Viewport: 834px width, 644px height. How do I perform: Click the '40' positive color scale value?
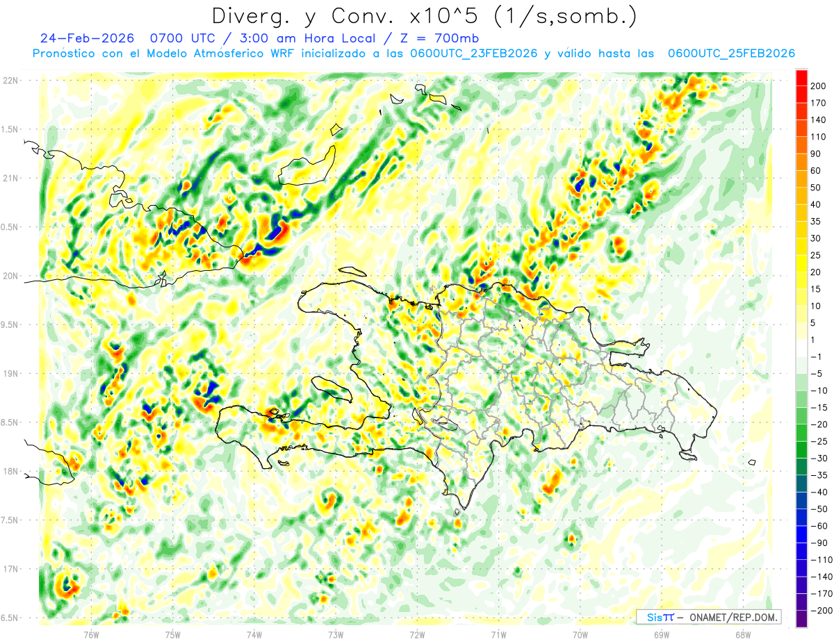pyautogui.click(x=817, y=205)
